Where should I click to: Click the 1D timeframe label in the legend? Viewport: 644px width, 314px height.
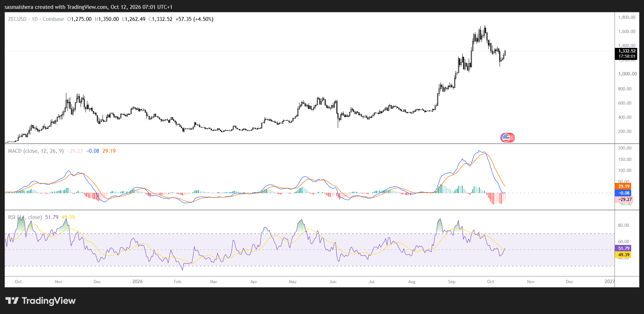[x=34, y=19]
